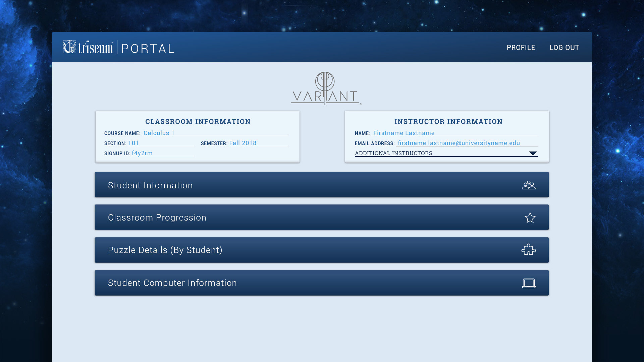Expand the Classroom Progression section

click(x=322, y=217)
